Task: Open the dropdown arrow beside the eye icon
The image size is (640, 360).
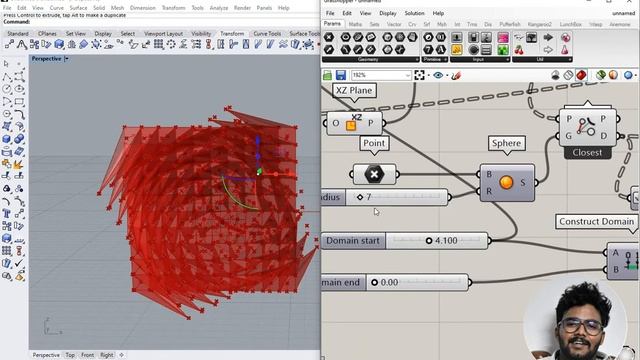Action: coord(447,76)
